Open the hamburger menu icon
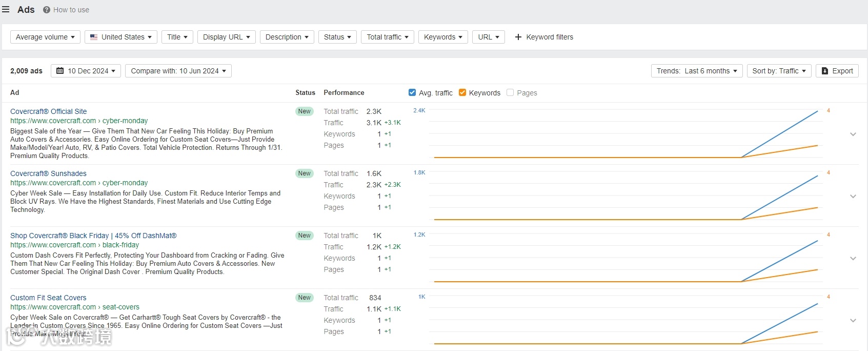 pos(6,10)
